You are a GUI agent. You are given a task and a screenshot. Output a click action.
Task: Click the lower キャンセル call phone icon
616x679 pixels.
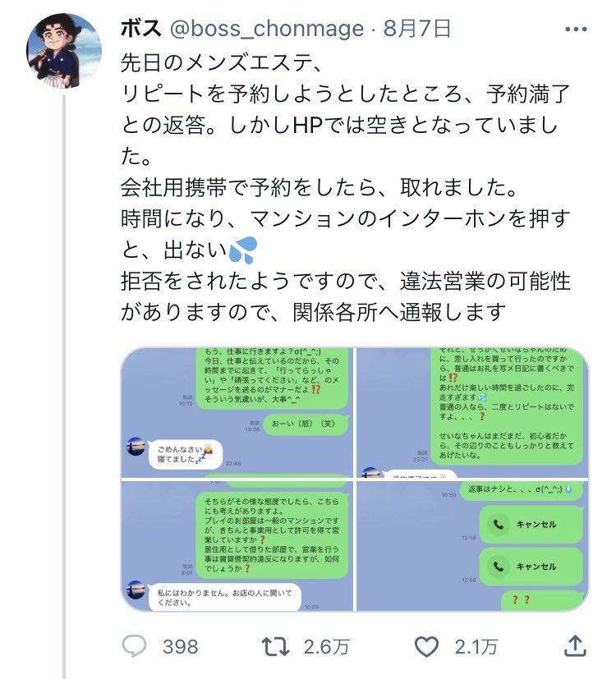point(498,566)
